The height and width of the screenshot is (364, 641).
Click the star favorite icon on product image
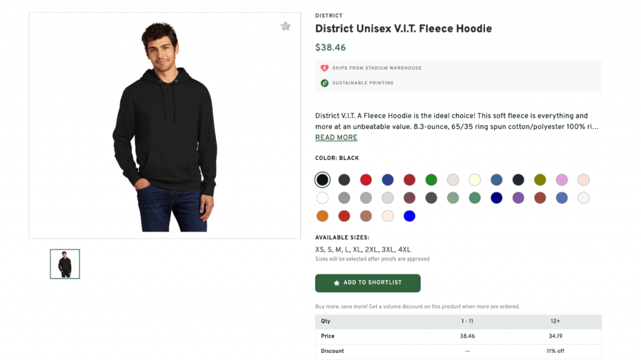click(x=285, y=26)
